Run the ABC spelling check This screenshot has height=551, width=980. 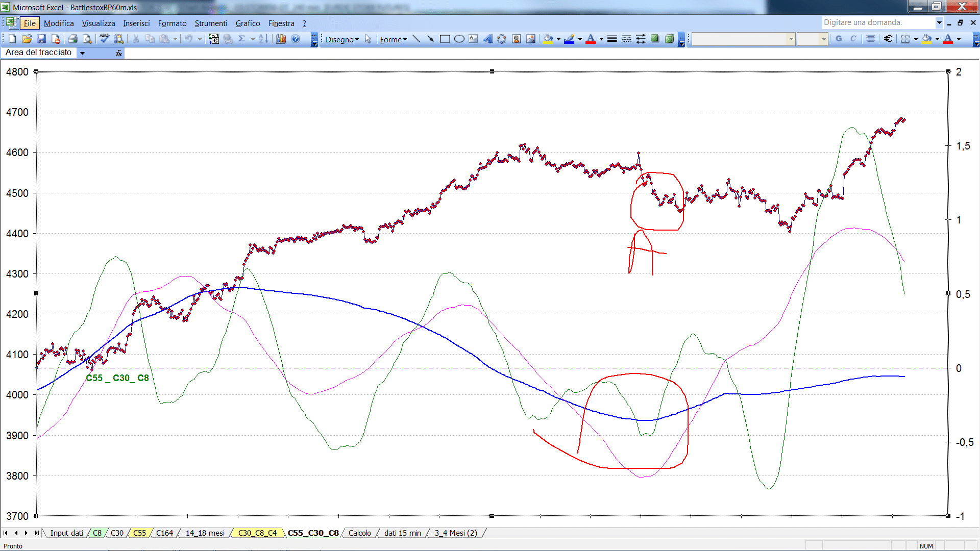coord(104,39)
